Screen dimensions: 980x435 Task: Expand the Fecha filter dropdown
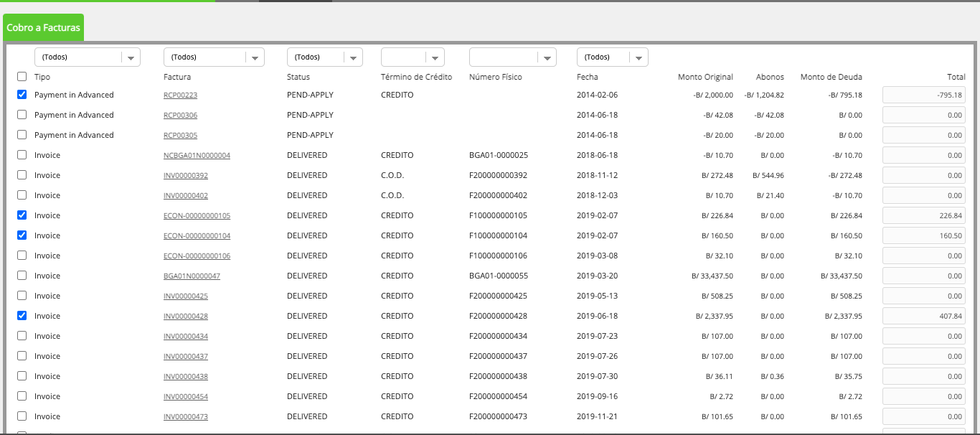click(613, 57)
